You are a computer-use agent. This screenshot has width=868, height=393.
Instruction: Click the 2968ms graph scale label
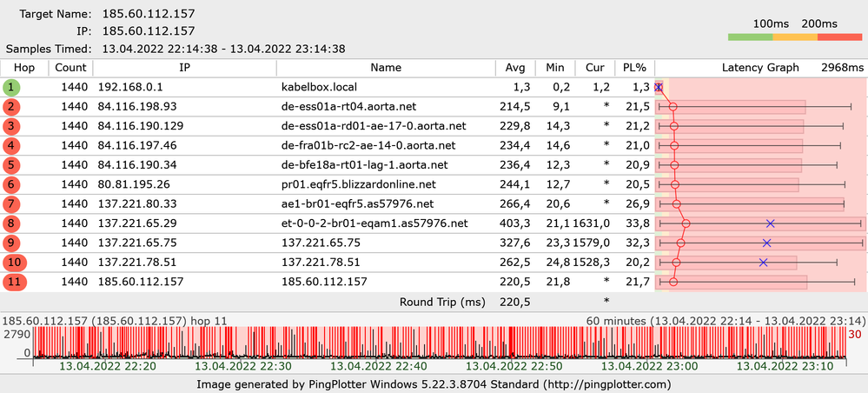tap(842, 68)
